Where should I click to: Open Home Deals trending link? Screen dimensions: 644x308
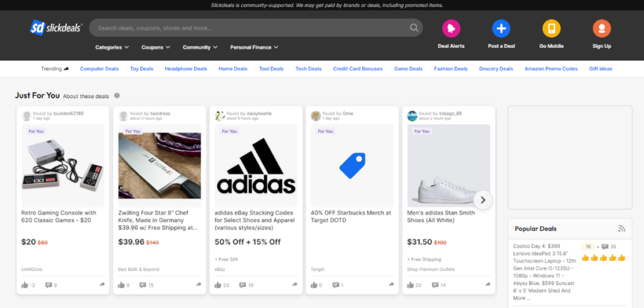tap(233, 69)
